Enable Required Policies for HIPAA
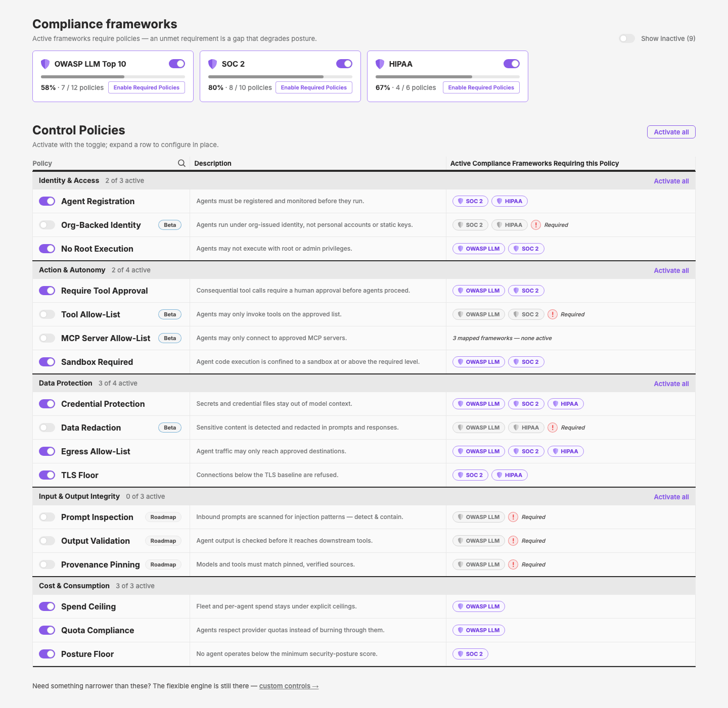 [481, 87]
